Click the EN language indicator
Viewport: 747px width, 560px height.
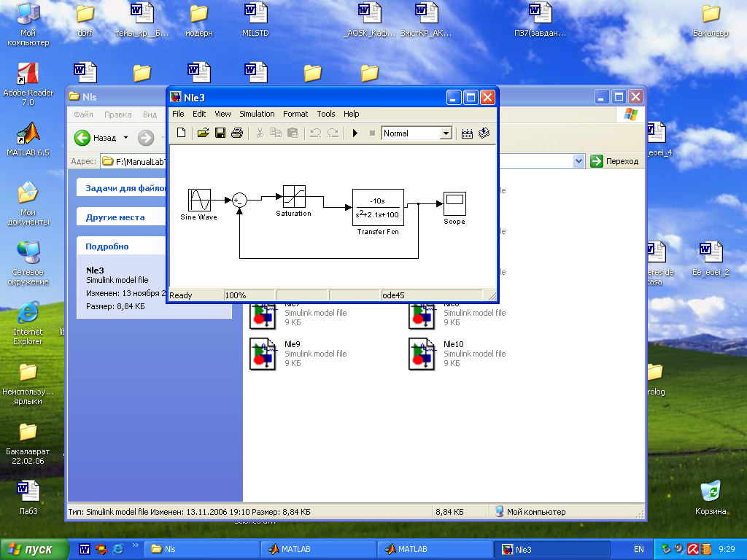639,550
